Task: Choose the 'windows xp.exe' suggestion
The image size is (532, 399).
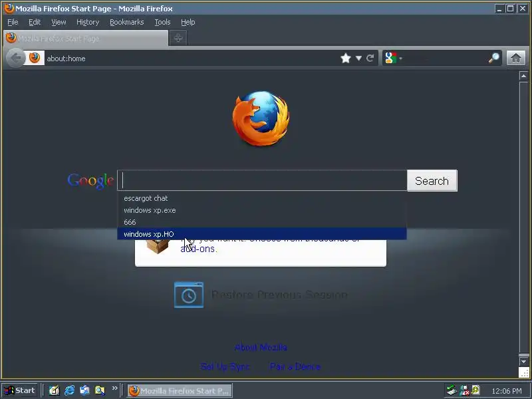Action: click(261, 210)
